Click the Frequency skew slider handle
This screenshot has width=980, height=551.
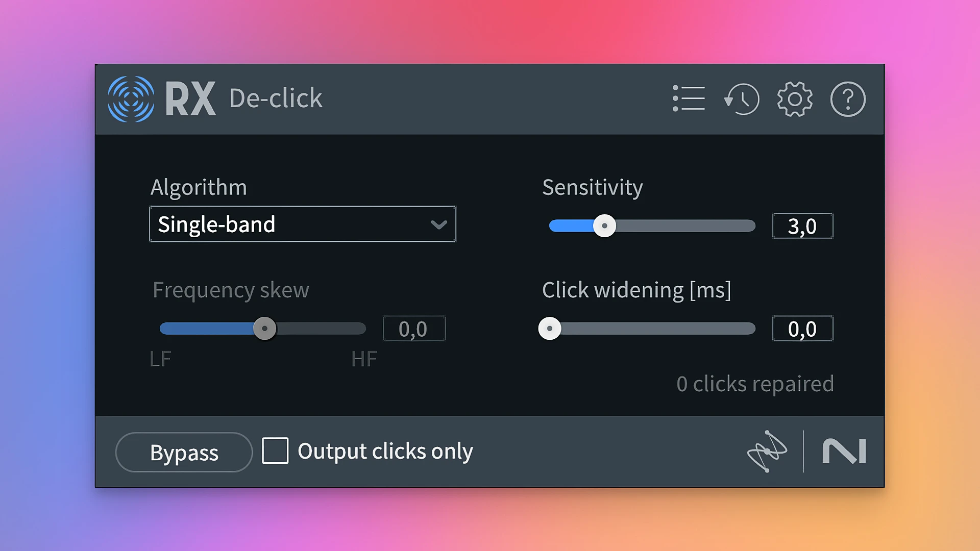tap(265, 329)
